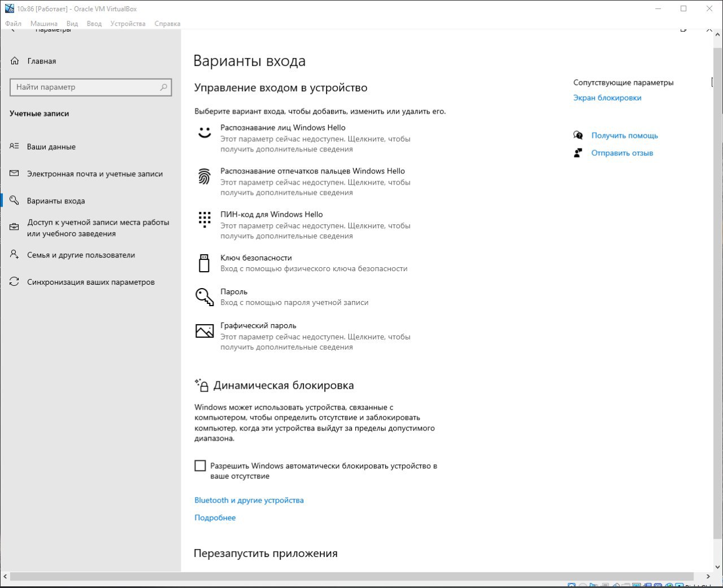
Task: Click the Получить помощь chat bubble icon
Action: click(x=578, y=136)
